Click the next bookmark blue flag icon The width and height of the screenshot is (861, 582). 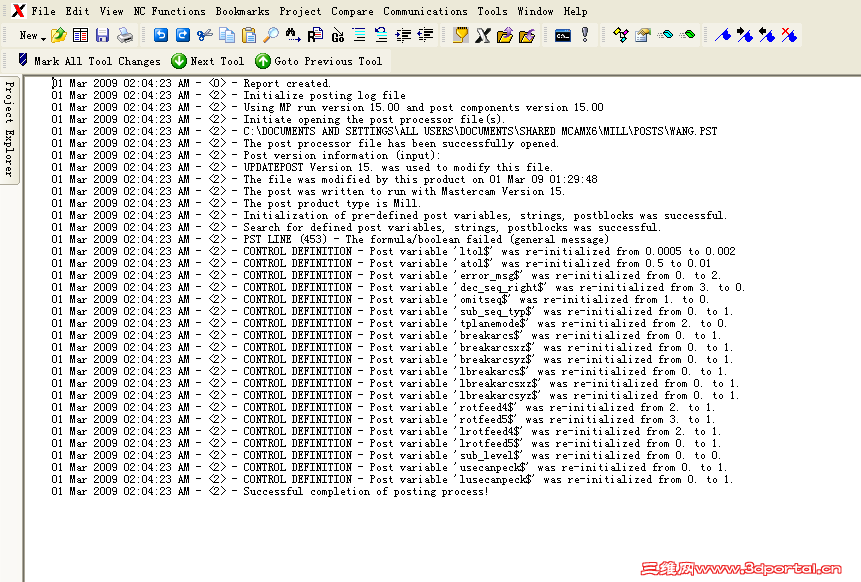pyautogui.click(x=746, y=34)
